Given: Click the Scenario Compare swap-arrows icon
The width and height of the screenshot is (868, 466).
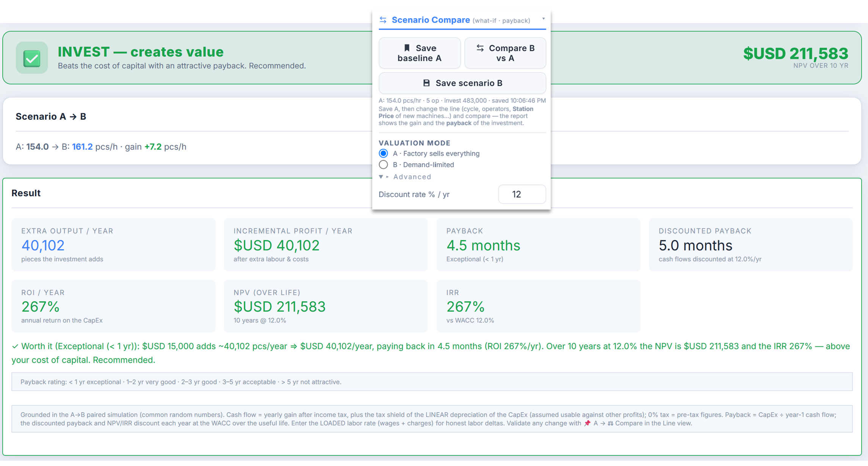Looking at the screenshot, I should pos(383,20).
